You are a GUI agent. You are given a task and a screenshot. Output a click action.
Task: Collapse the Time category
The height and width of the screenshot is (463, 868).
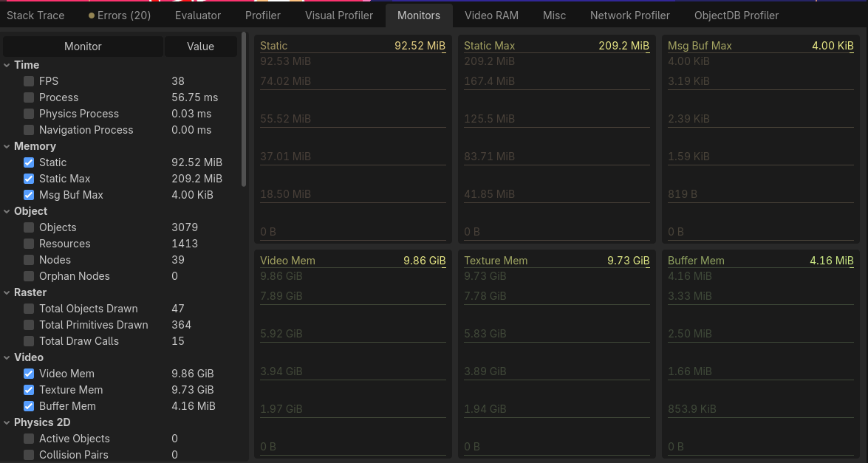[7, 65]
